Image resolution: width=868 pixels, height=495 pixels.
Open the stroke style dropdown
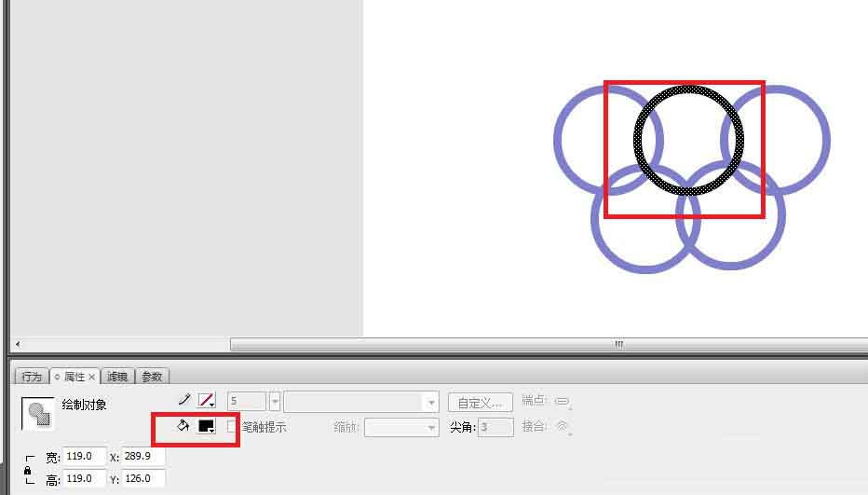[361, 402]
